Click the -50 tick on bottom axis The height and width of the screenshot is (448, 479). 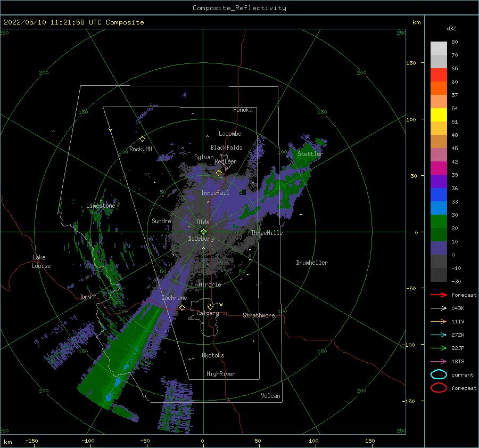(145, 441)
